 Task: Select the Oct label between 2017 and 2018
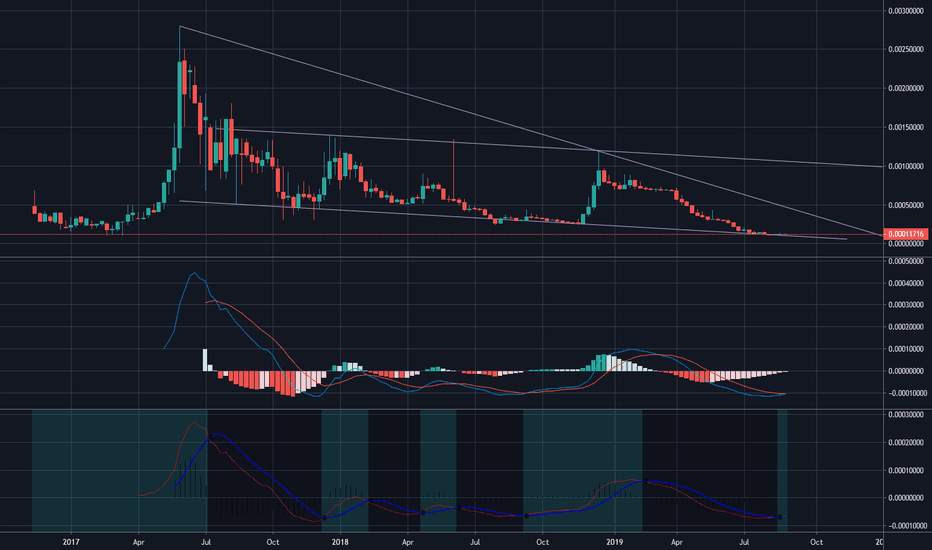[272, 542]
